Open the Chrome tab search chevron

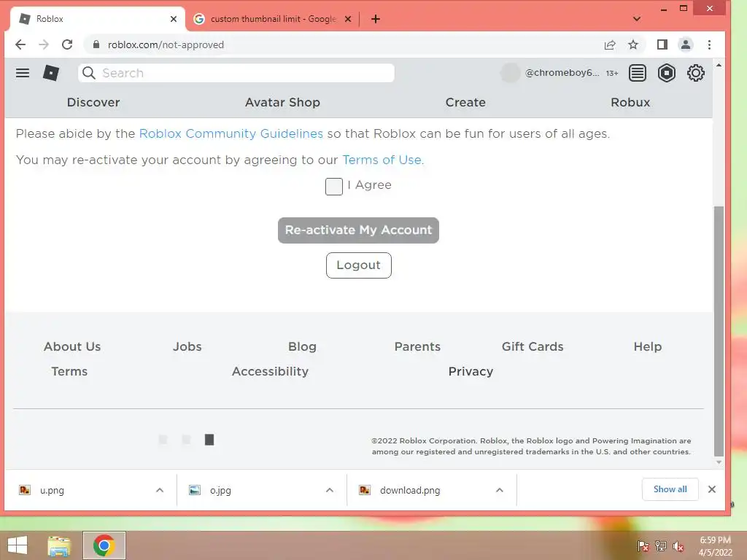[637, 19]
